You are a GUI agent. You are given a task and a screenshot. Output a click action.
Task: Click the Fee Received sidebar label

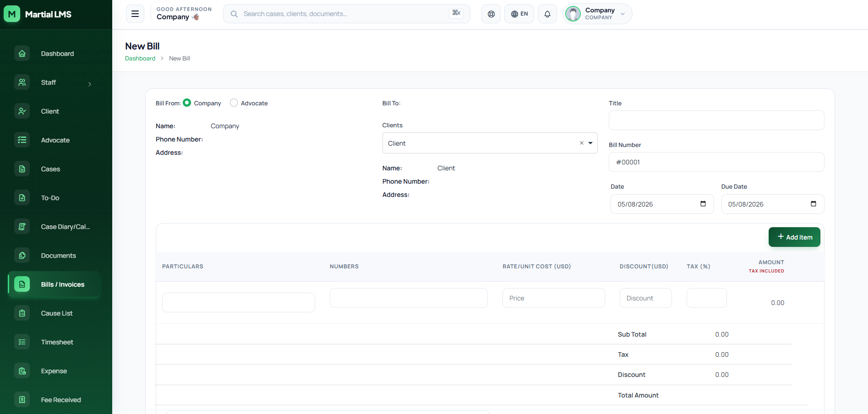61,400
